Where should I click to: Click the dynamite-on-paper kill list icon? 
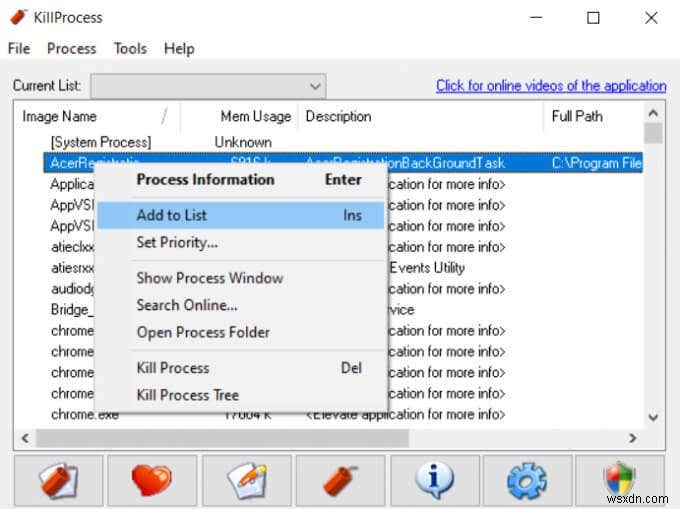tap(59, 480)
